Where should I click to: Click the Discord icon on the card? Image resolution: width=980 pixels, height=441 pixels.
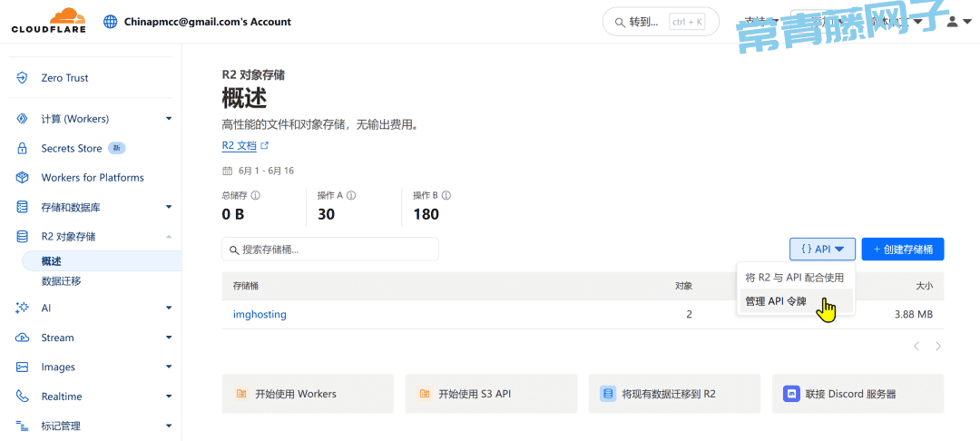pos(791,394)
